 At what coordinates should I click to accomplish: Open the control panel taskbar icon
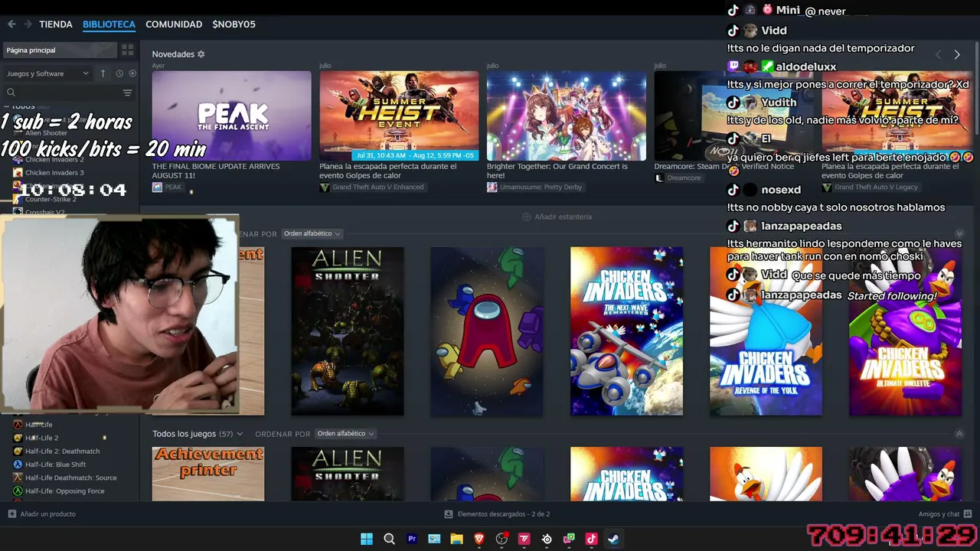click(434, 539)
